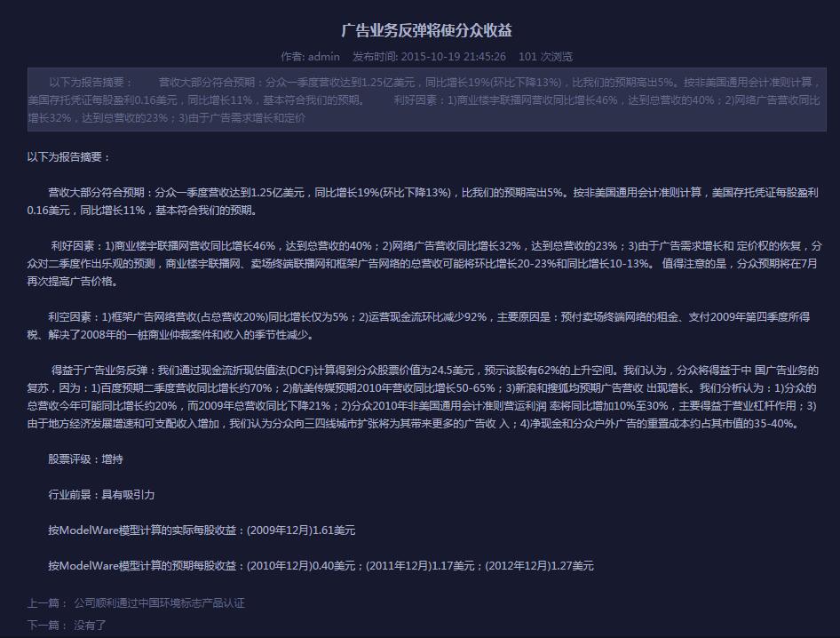Click the 预期每股收益 (2010年12月) line
The height and width of the screenshot is (638, 840).
[x=321, y=566]
